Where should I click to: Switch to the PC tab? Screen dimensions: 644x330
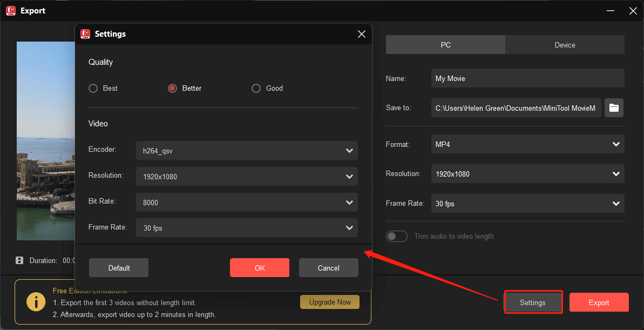tap(446, 45)
